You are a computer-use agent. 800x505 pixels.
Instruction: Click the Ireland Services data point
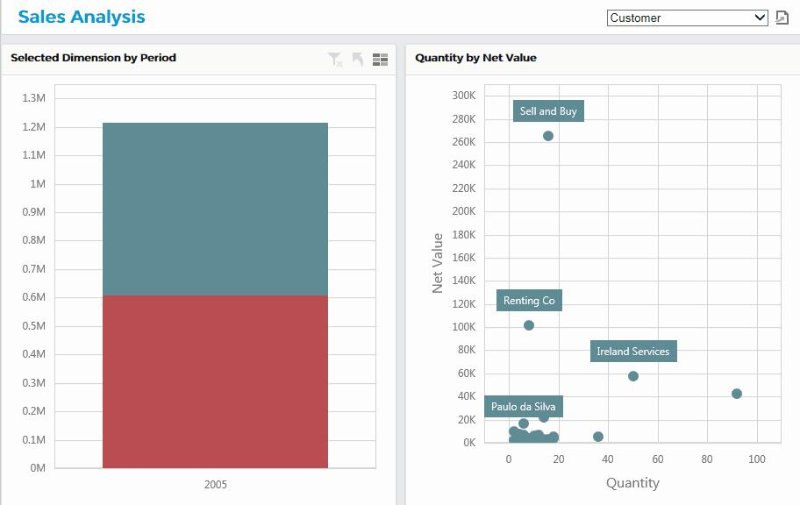click(633, 376)
